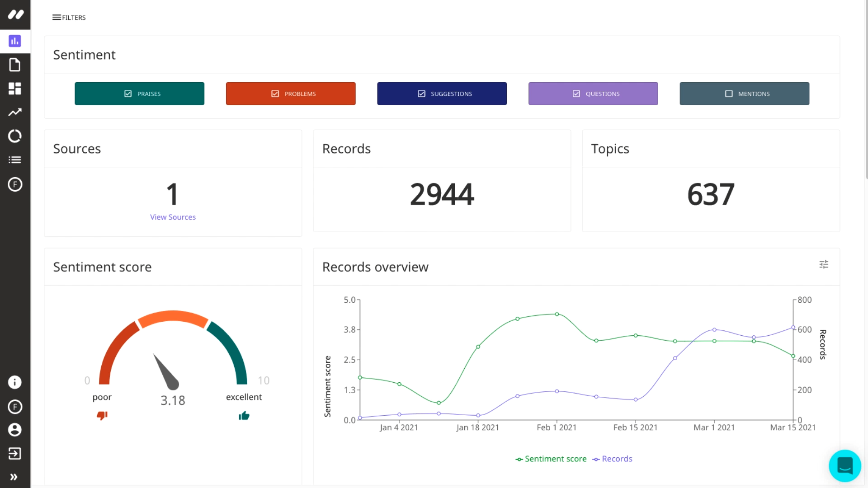Click the 3.18 sentiment score value
Viewport: 868px width, 488px height.
(173, 400)
